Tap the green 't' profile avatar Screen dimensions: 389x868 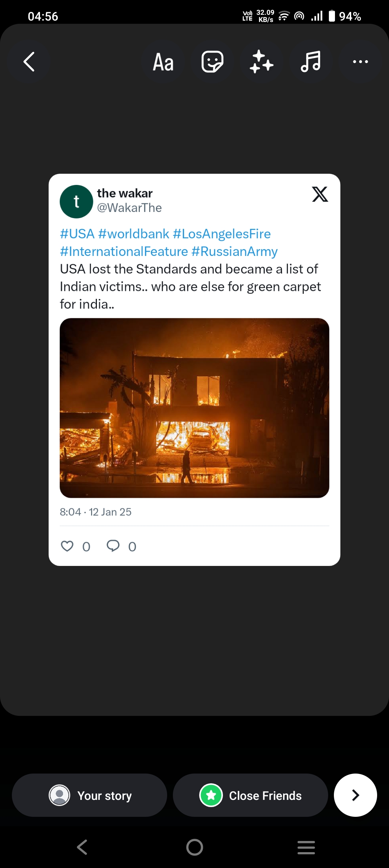(x=76, y=201)
